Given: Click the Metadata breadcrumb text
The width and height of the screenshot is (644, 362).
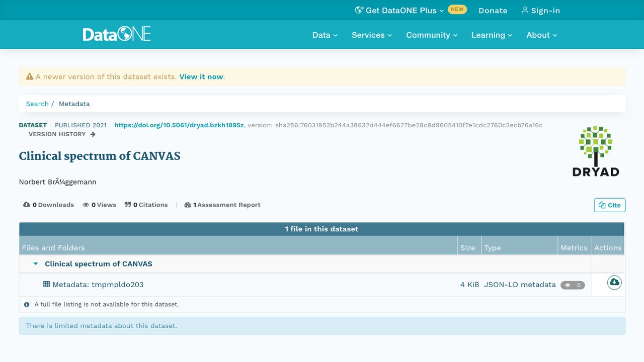Looking at the screenshot, I should pyautogui.click(x=74, y=104).
